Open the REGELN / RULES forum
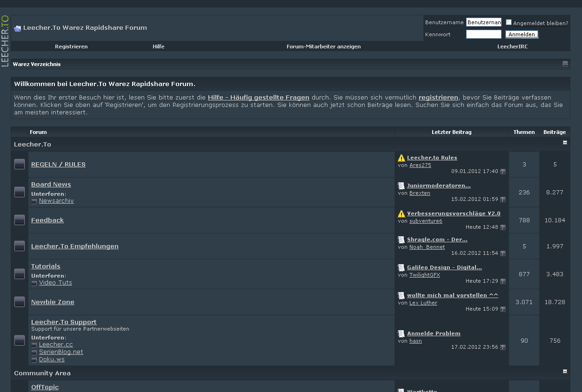 [58, 164]
